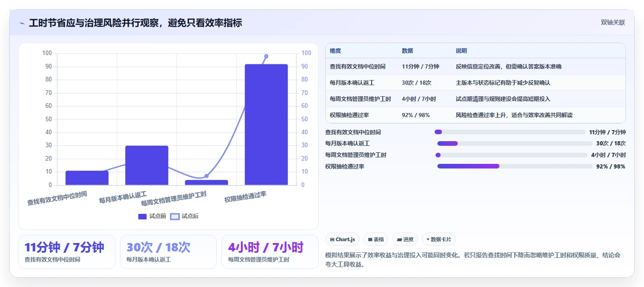Open the 4小时 / 7小时 stat card
The width and height of the screenshot is (644, 287).
270,252
